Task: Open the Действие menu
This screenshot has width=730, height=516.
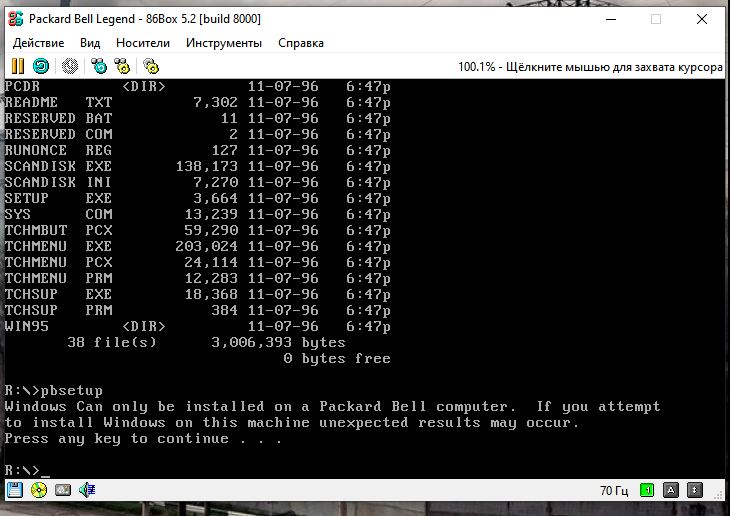Action: point(39,43)
